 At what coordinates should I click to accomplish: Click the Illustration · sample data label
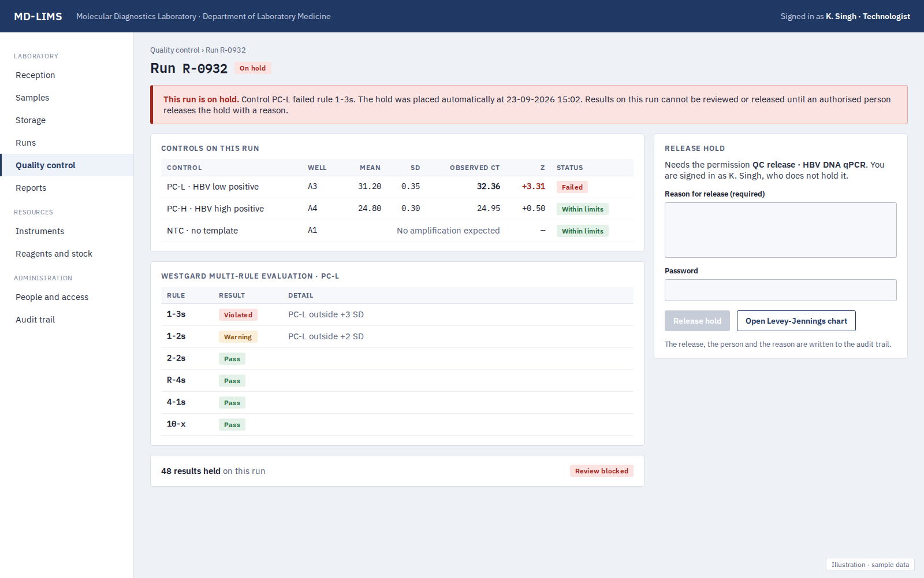click(870, 565)
